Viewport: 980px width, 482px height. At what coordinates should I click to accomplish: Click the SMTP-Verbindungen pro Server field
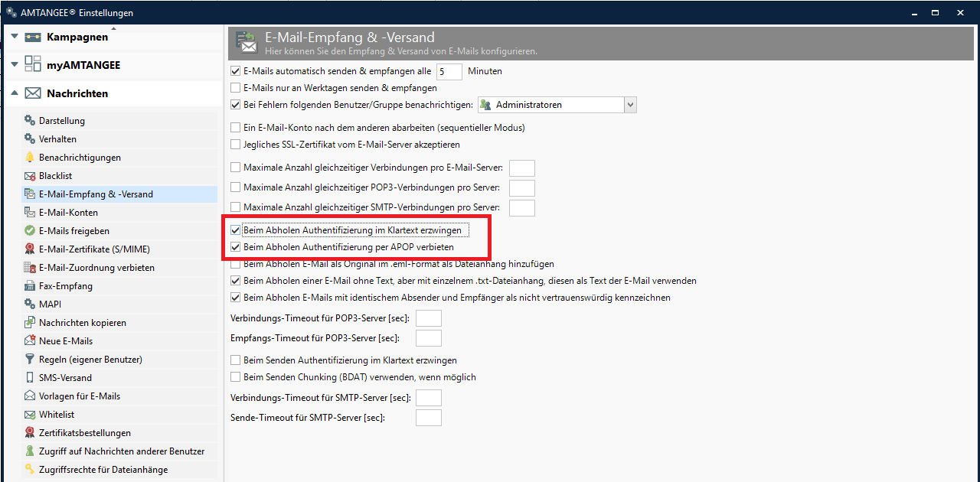click(522, 208)
